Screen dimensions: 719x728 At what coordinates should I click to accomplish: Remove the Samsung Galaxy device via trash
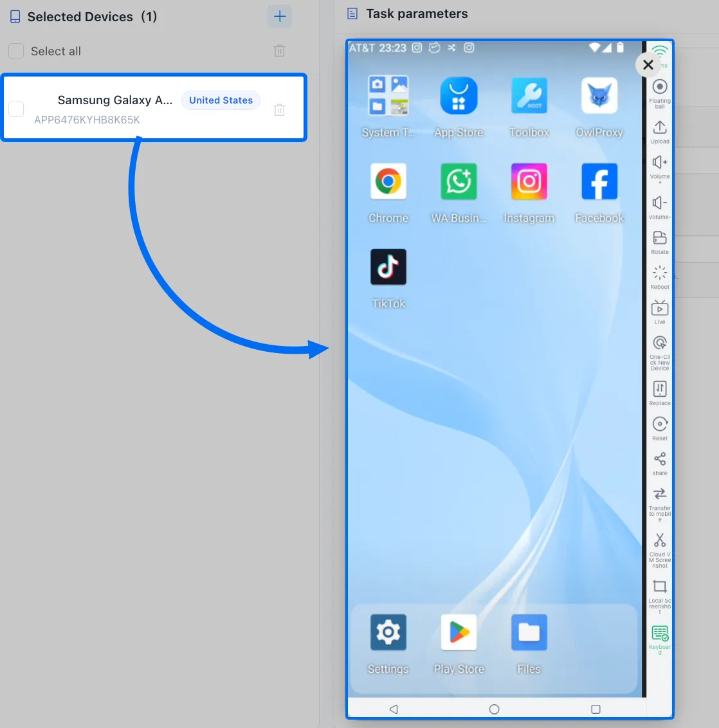(x=279, y=109)
